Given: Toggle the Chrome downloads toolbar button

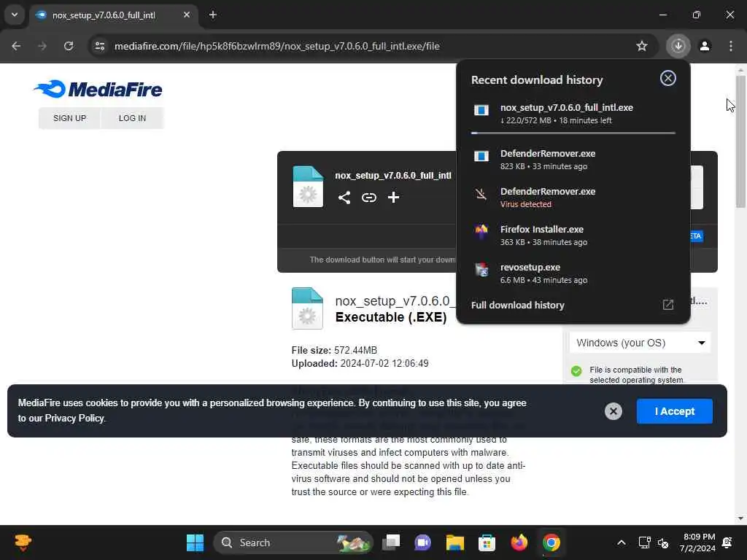Looking at the screenshot, I should pyautogui.click(x=678, y=46).
